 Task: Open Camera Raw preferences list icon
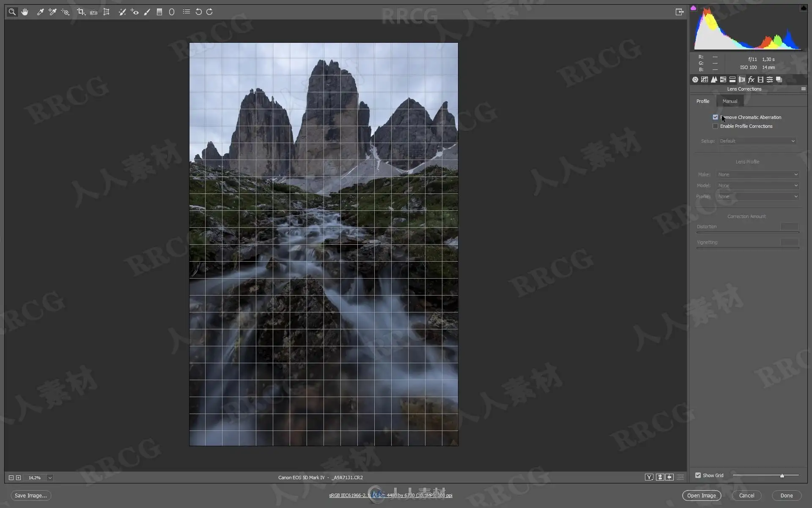(186, 12)
